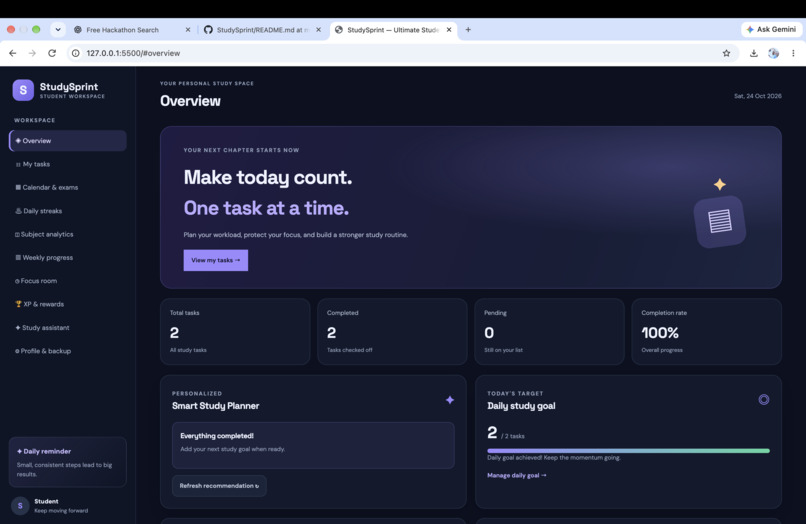The height and width of the screenshot is (524, 806).
Task: Select the Completed stat card
Action: coord(392,332)
